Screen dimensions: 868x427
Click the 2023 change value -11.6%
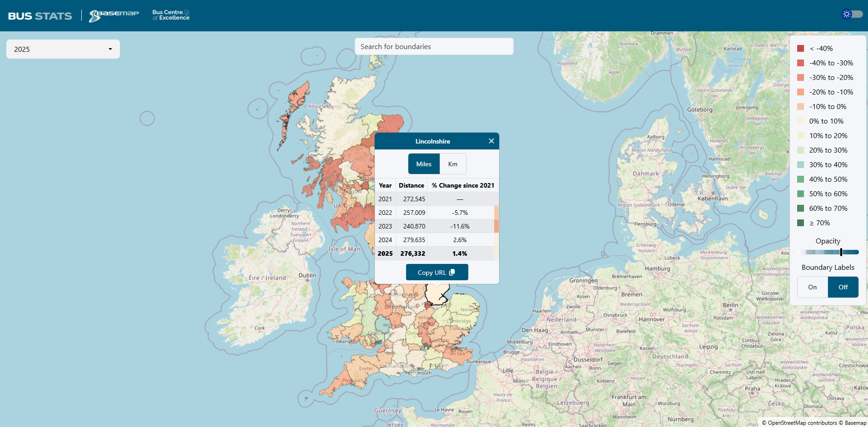pos(460,226)
